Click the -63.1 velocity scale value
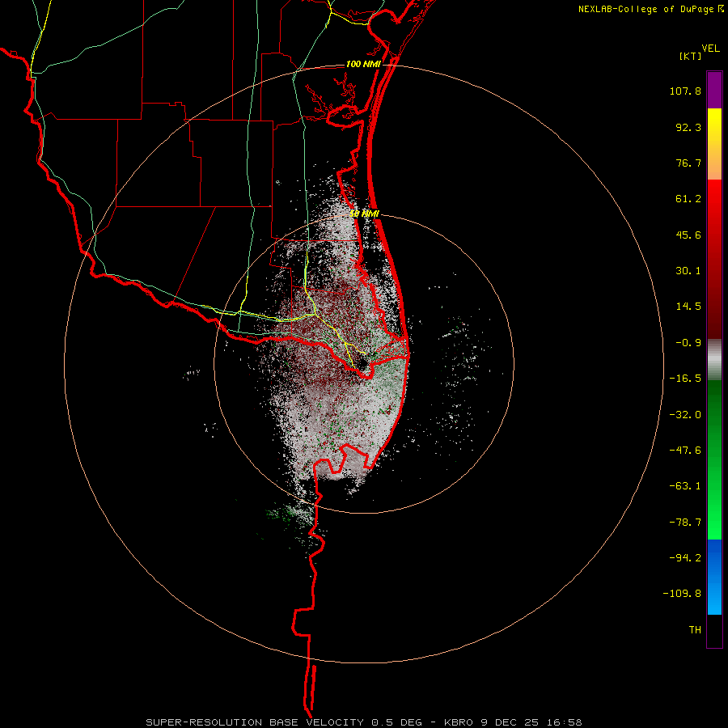728x728 pixels. (685, 486)
